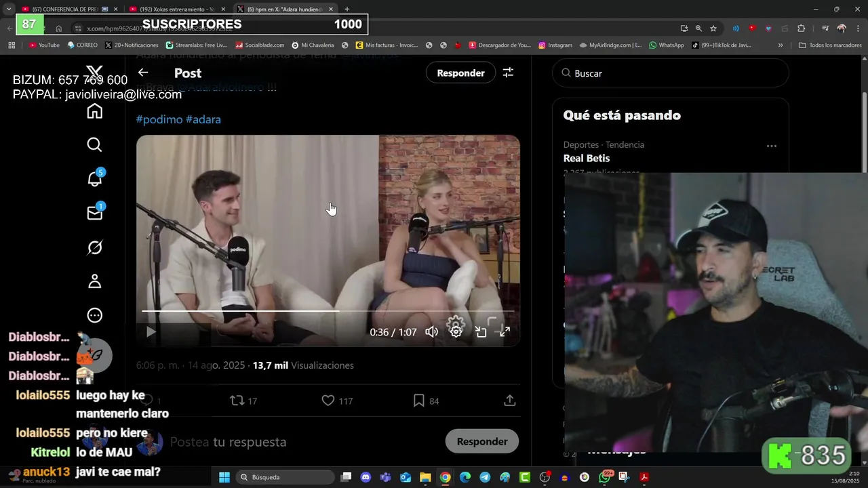868x488 pixels.
Task: Open Telegram from taskbar
Action: click(x=485, y=477)
